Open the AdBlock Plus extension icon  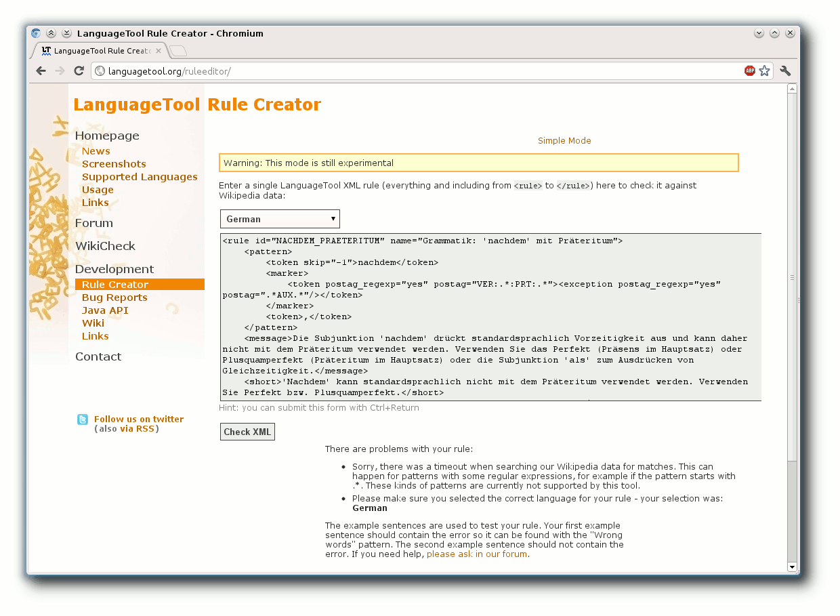click(750, 70)
